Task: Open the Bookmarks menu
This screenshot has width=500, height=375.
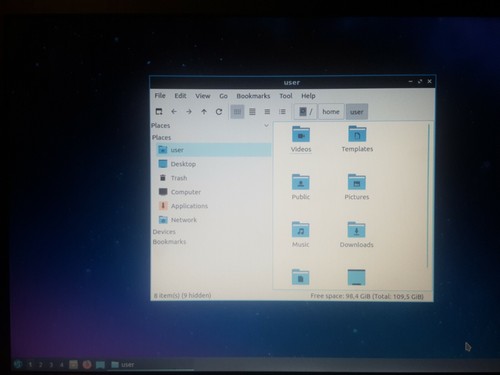Action: point(253,96)
